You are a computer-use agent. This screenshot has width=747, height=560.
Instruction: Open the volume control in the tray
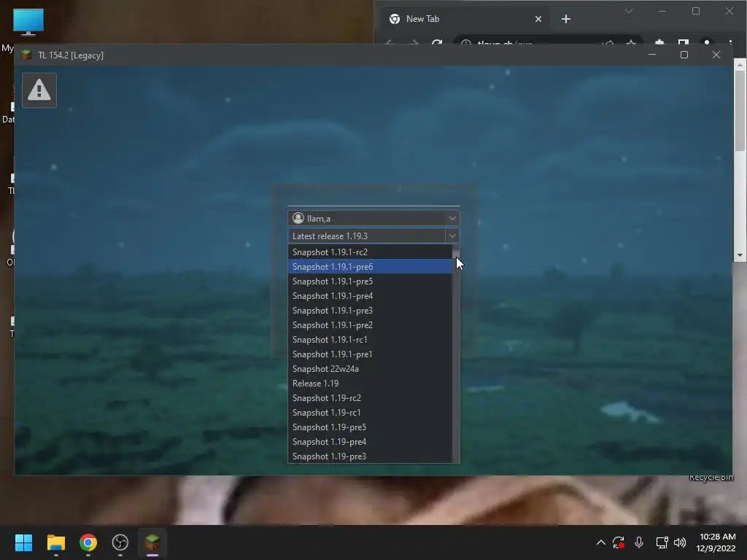680,542
